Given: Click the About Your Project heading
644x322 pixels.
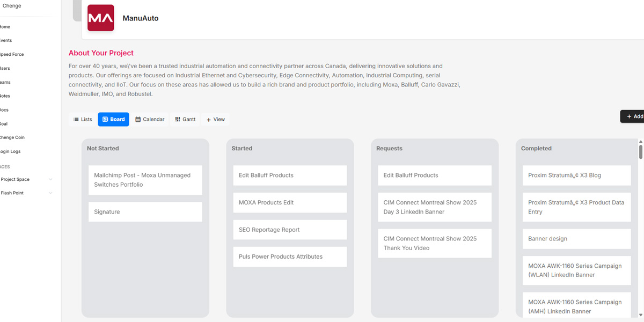Looking at the screenshot, I should [101, 53].
